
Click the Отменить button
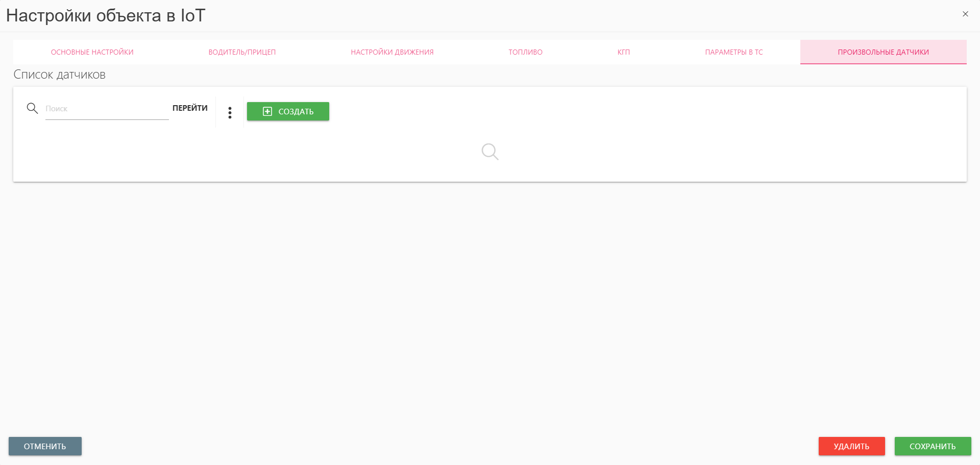tap(45, 446)
